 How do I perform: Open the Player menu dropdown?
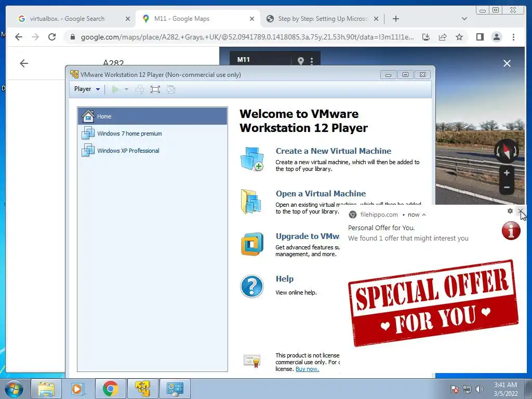[87, 89]
